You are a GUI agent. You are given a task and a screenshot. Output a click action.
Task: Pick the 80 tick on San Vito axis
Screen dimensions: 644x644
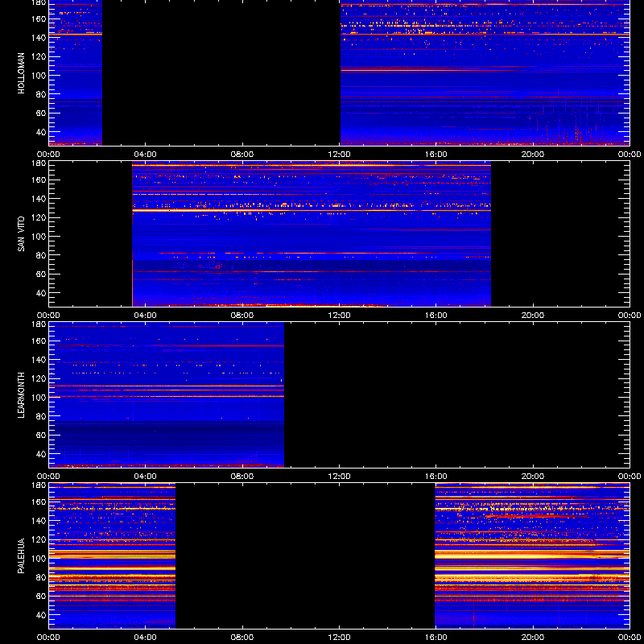42,255
